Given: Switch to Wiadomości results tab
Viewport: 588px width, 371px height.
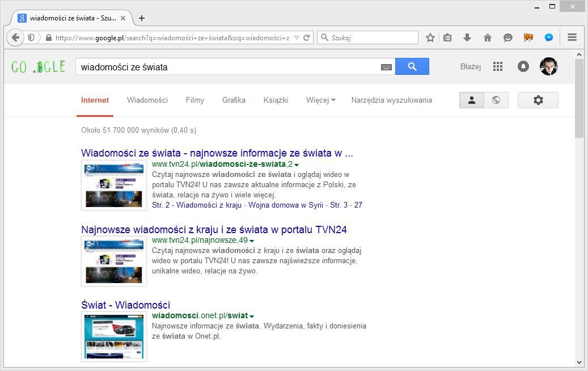Looking at the screenshot, I should [147, 100].
